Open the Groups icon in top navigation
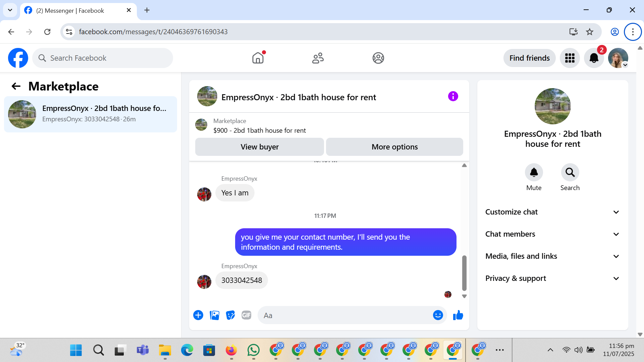Screen dimensions: 644x362 (x=378, y=58)
